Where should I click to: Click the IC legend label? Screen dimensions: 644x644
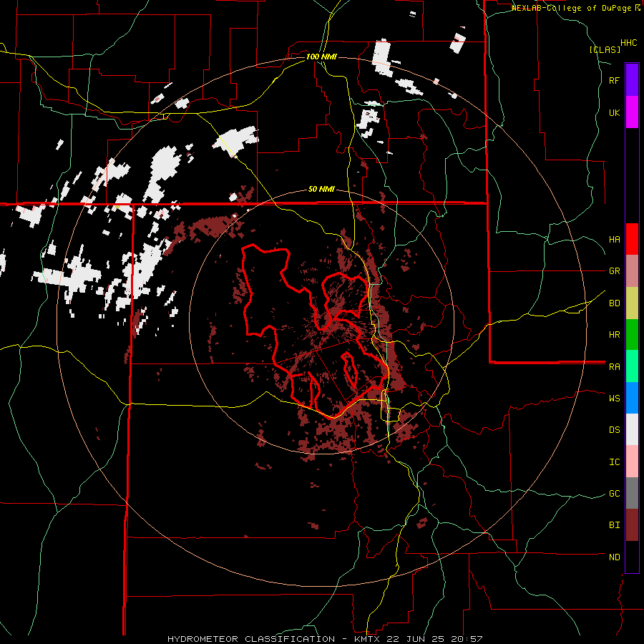tap(615, 462)
